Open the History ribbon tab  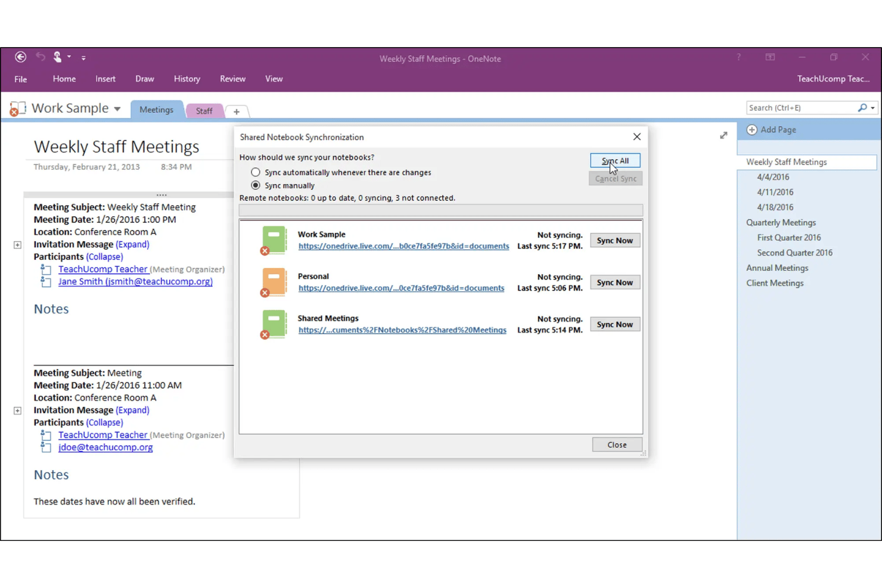[187, 79]
